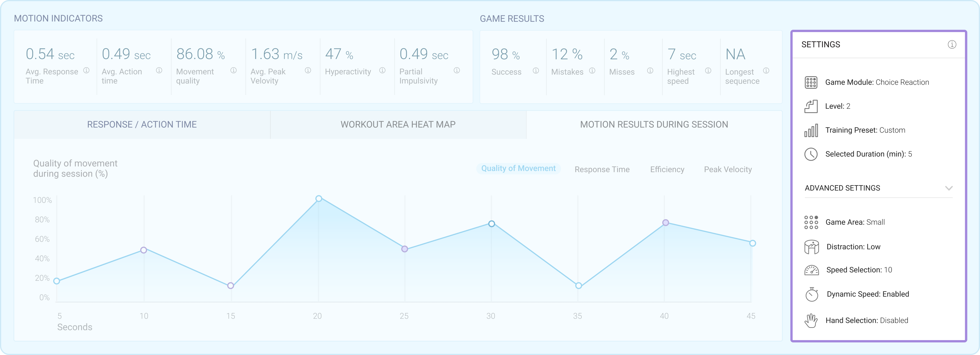The width and height of the screenshot is (980, 355).
Task: Select the Response Time dropdown in chart legend
Action: [602, 168]
